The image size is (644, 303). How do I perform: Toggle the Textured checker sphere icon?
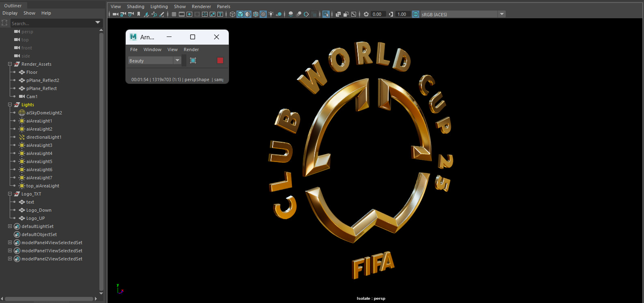point(263,14)
